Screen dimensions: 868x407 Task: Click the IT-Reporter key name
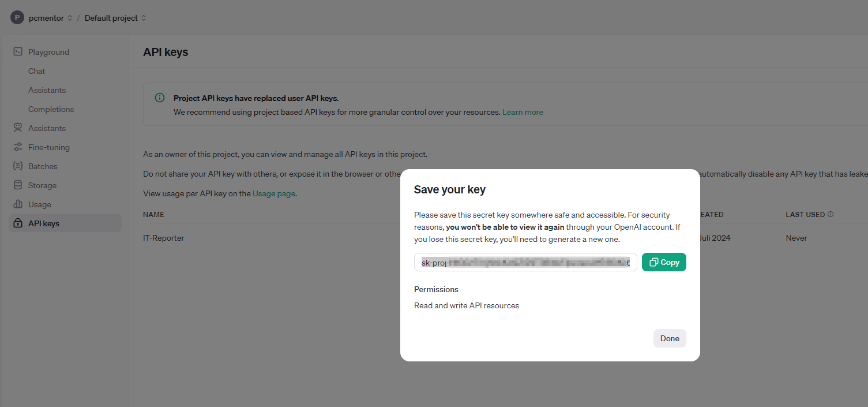click(164, 238)
